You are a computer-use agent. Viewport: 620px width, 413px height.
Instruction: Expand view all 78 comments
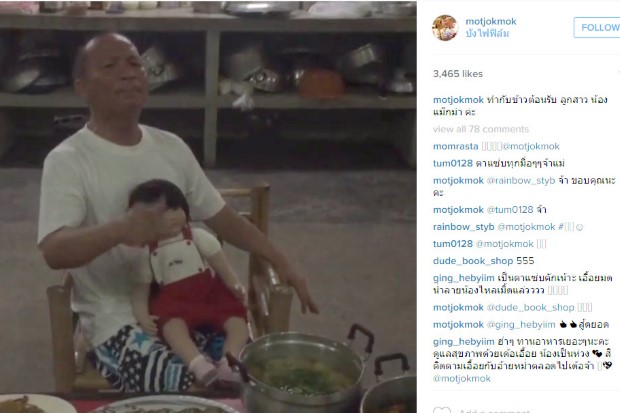[481, 129]
